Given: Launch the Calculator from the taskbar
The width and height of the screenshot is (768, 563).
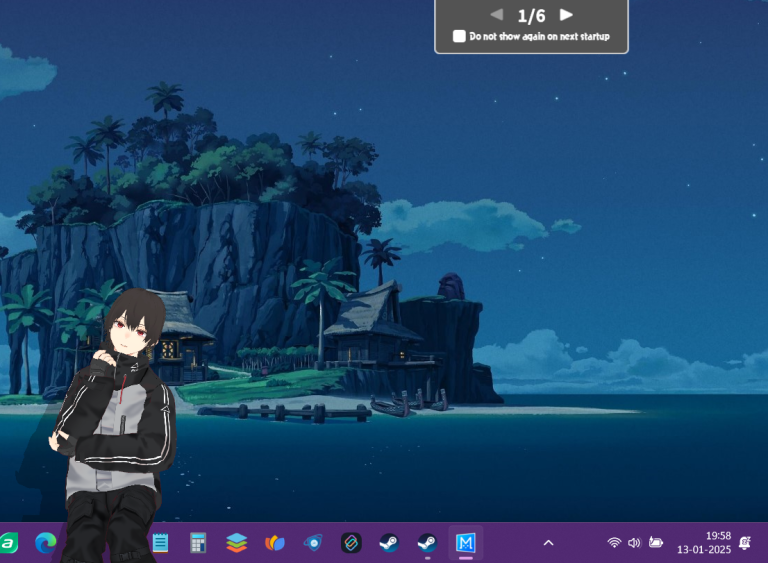Looking at the screenshot, I should (x=198, y=543).
